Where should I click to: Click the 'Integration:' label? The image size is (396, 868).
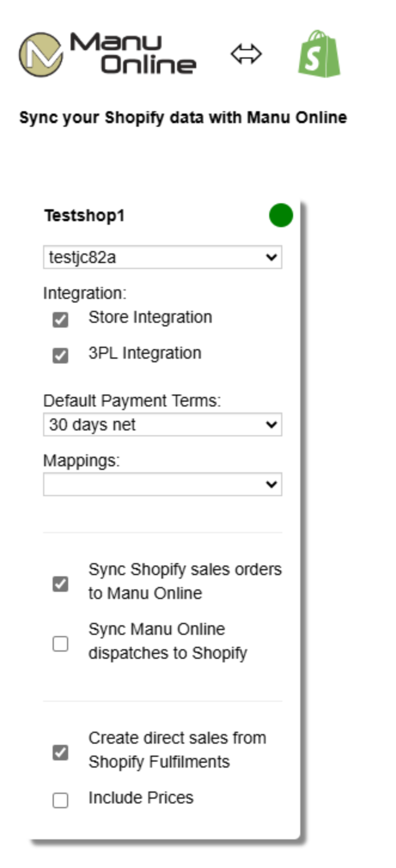[85, 294]
